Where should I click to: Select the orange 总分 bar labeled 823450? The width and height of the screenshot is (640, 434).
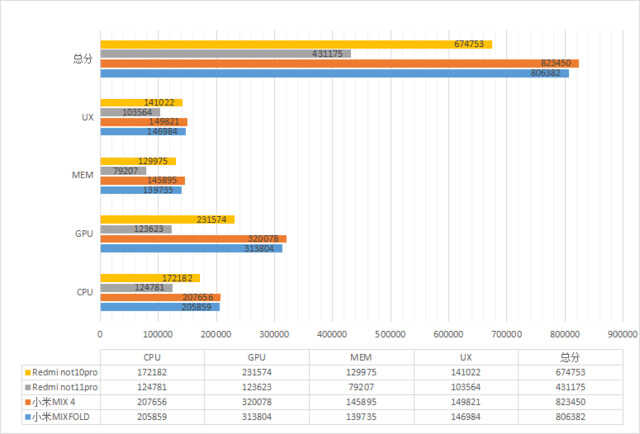coord(339,63)
